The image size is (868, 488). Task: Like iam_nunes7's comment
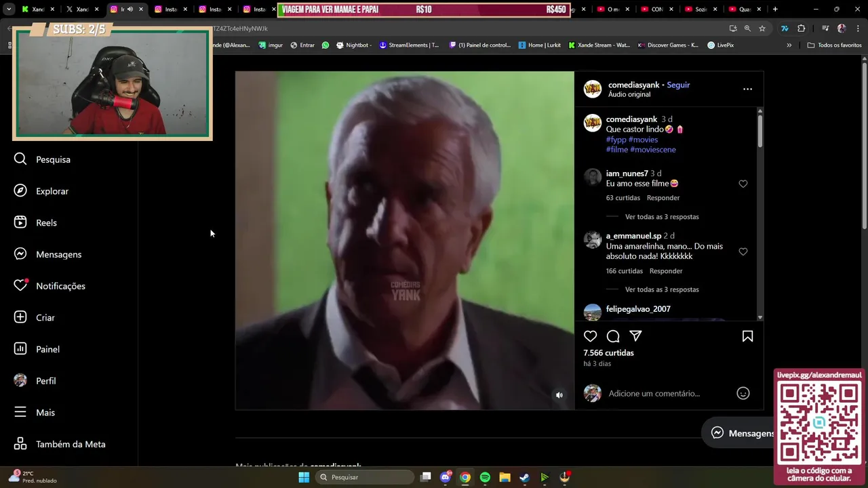point(743,184)
